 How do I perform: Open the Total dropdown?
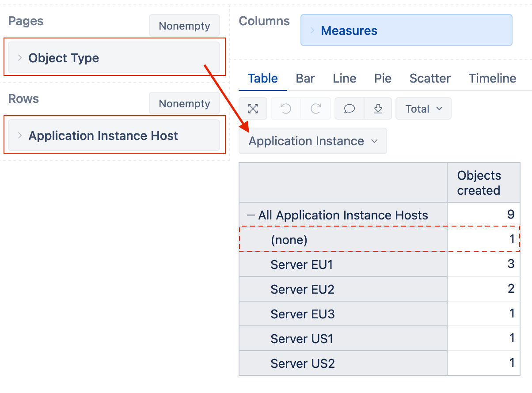pos(423,109)
